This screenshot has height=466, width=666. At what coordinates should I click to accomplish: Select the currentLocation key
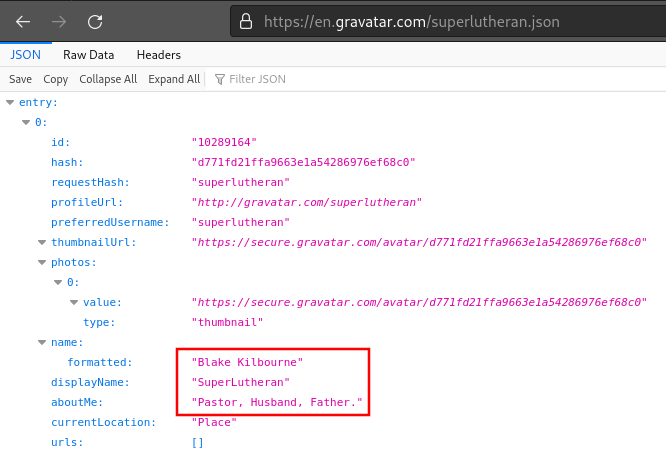tap(104, 422)
